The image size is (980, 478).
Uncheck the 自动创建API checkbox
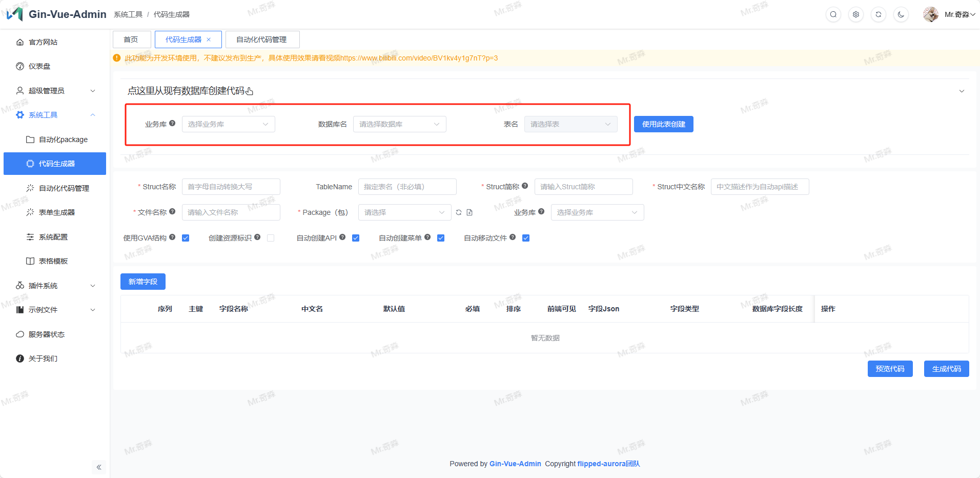pos(356,238)
